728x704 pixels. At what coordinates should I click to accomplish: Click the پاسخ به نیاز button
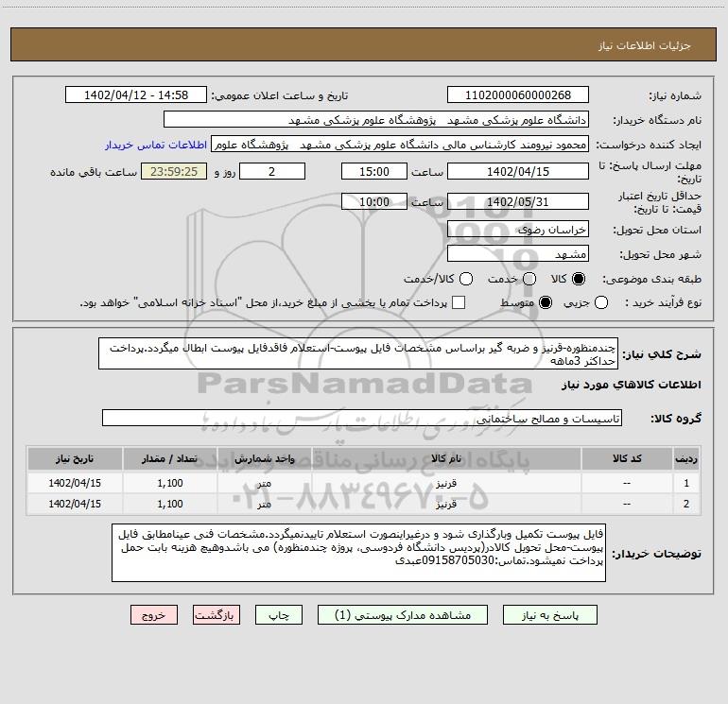(550, 615)
